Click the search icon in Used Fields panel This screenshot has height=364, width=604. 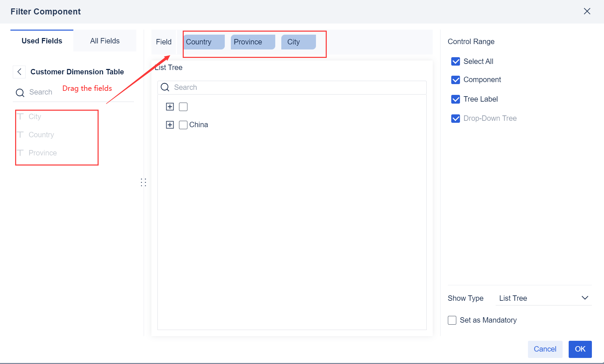click(20, 92)
